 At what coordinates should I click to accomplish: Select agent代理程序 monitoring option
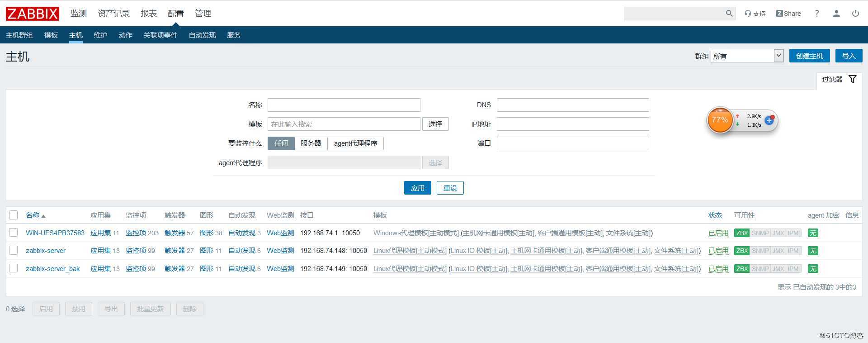coord(355,143)
